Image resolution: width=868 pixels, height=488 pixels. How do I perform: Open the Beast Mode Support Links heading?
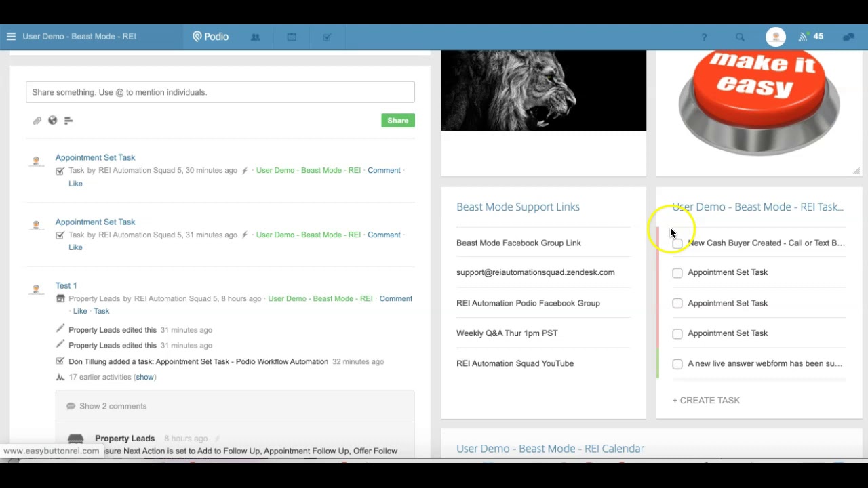tap(518, 207)
